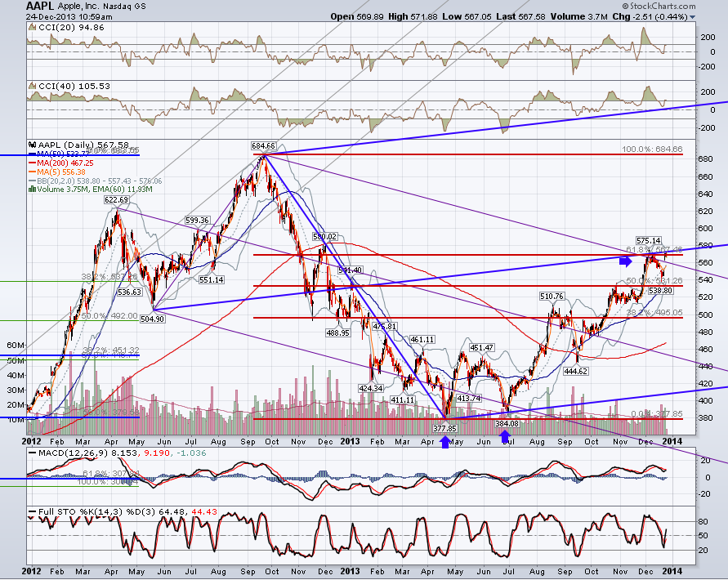The height and width of the screenshot is (580, 728).
Task: Open the dropdown arrow beside Chg value
Action: [693, 17]
